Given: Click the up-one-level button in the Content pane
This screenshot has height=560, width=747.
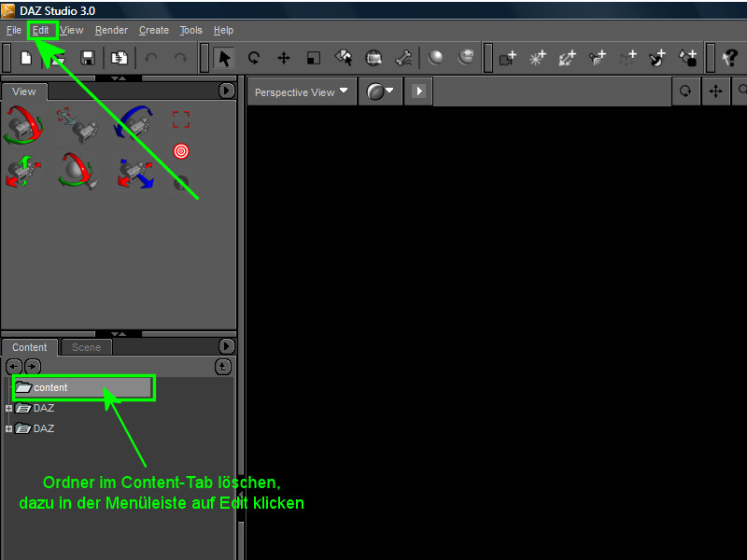Looking at the screenshot, I should (x=223, y=367).
